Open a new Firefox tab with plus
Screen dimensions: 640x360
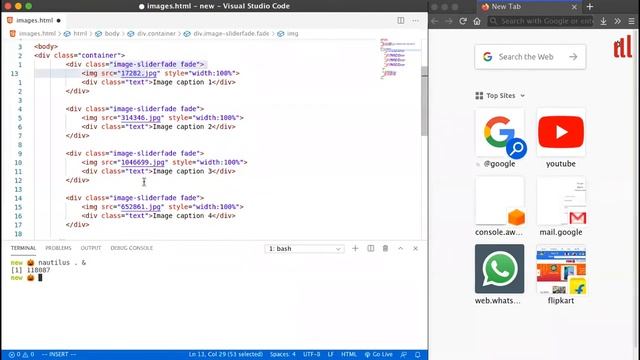coord(589,7)
